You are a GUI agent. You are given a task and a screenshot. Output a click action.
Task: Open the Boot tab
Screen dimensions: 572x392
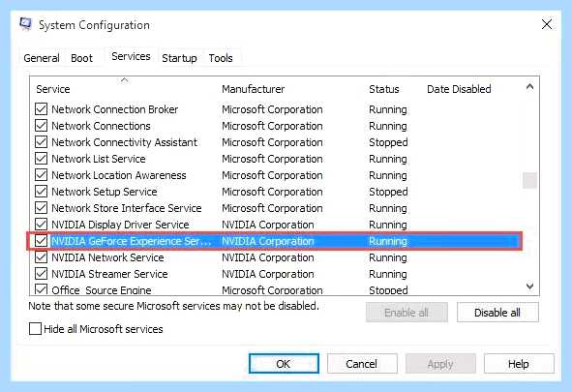click(81, 58)
